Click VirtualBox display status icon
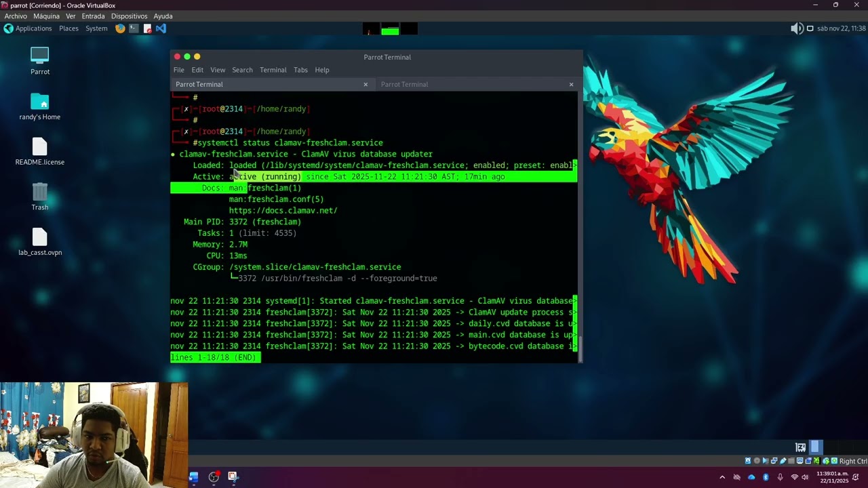The image size is (868, 488). pos(800,461)
